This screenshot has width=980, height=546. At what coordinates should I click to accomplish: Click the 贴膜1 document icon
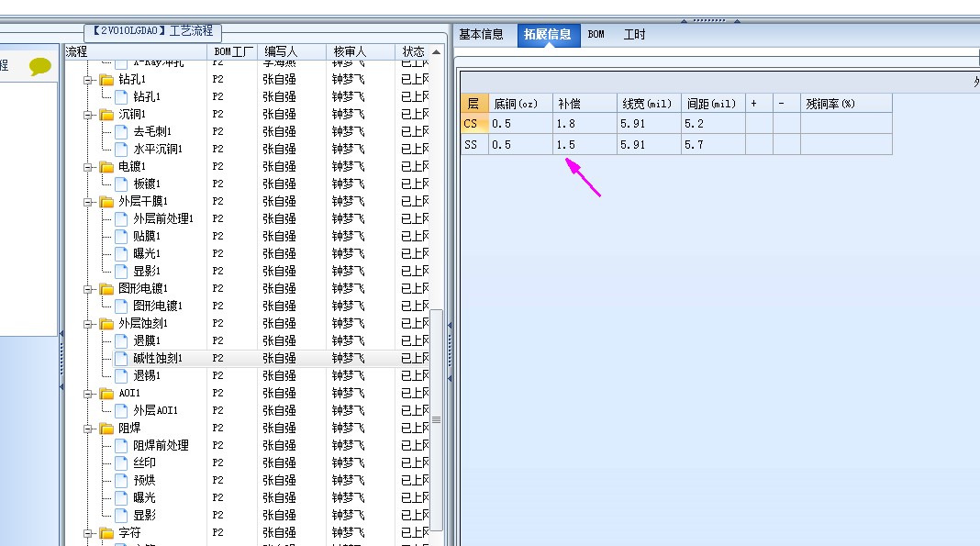(x=121, y=236)
